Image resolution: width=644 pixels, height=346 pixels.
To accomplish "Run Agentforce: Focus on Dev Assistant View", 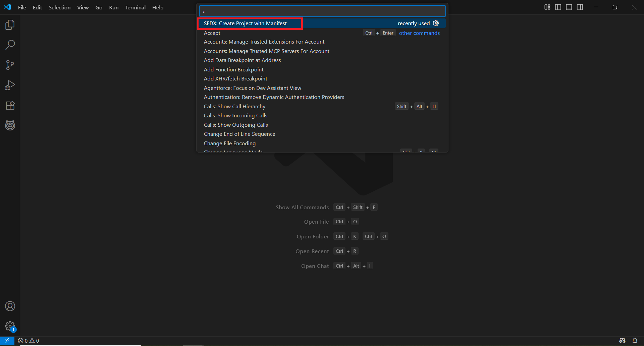I will tap(322, 88).
